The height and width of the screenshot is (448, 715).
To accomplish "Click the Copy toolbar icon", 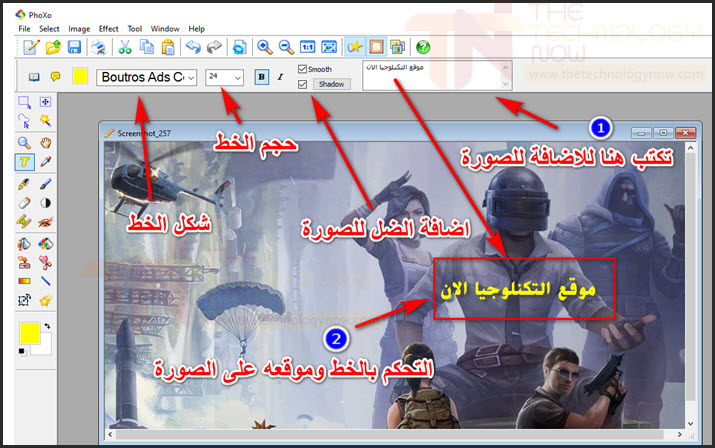I will pos(147,47).
